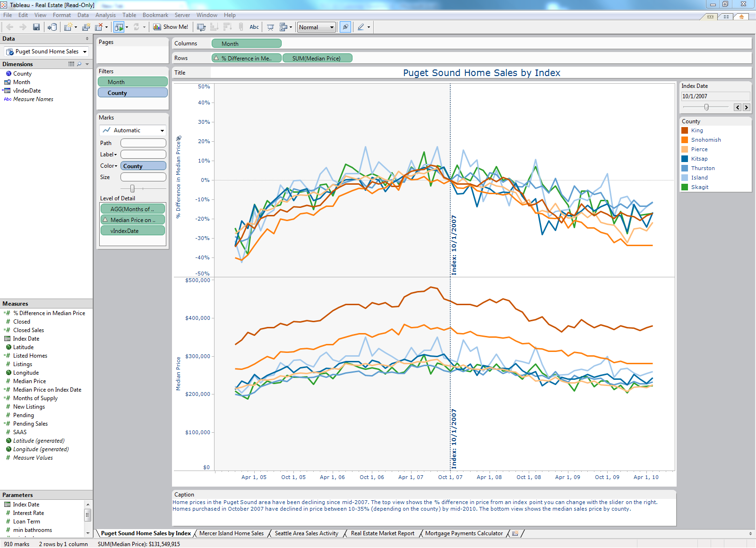Toggle the Snohomish color legend entry

coord(705,140)
